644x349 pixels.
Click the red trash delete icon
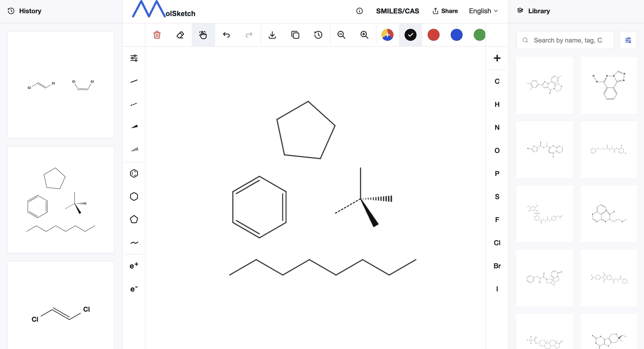[157, 35]
